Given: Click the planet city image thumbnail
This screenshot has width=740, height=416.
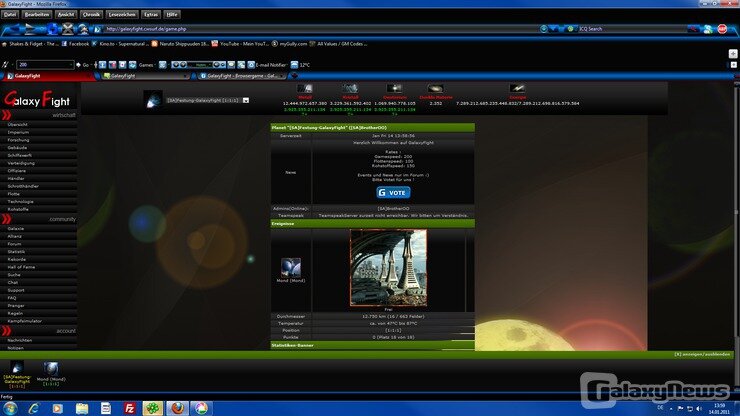Looking at the screenshot, I should (x=388, y=268).
